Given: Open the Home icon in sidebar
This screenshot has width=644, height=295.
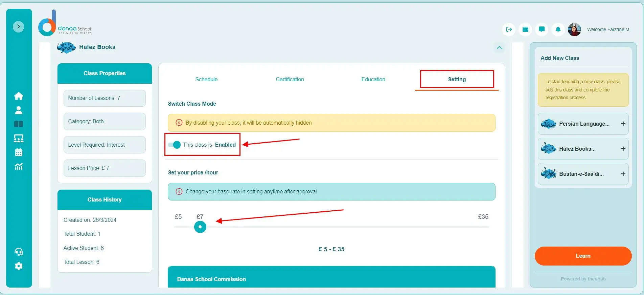Looking at the screenshot, I should pyautogui.click(x=19, y=96).
